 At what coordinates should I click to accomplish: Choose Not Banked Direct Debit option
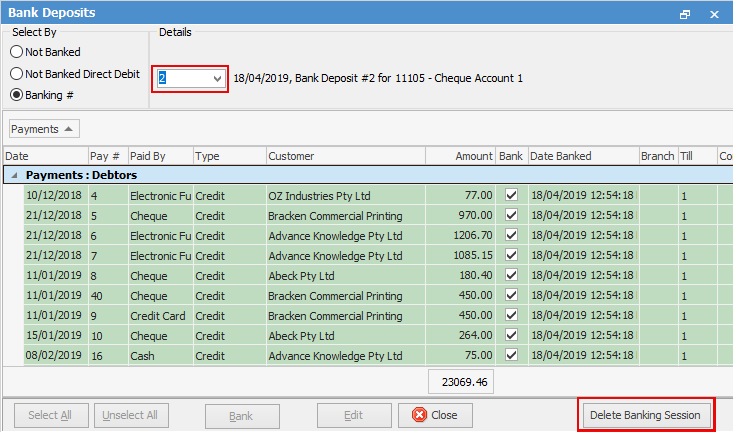coord(75,74)
